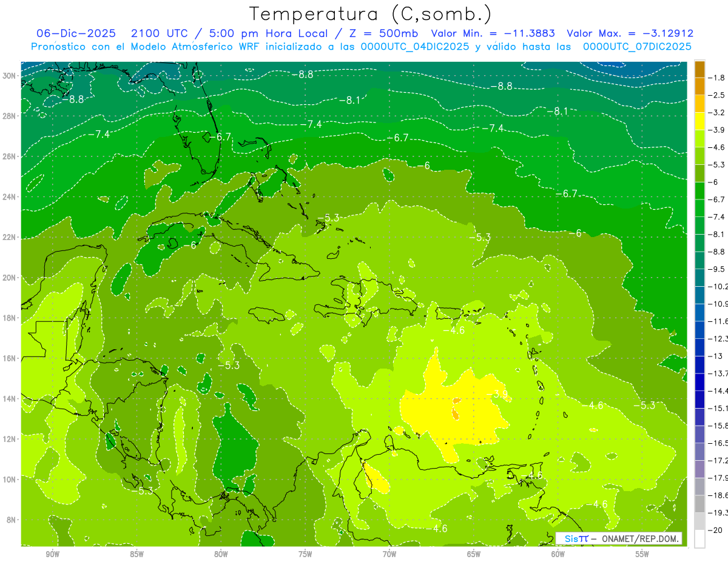
Task: Click the '-3.9' contour label in yellow area
Action: click(497, 394)
